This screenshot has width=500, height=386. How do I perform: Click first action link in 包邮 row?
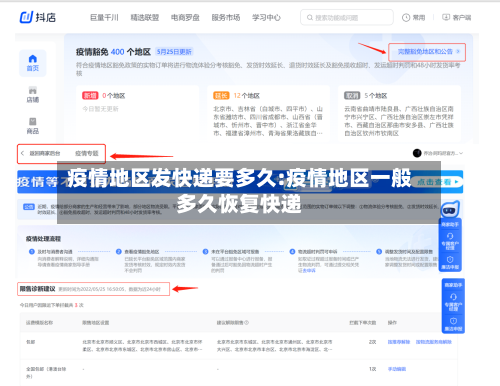coord(399,342)
